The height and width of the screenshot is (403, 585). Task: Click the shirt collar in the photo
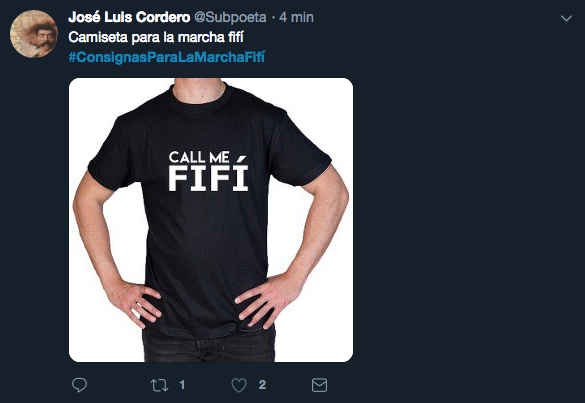tap(198, 98)
